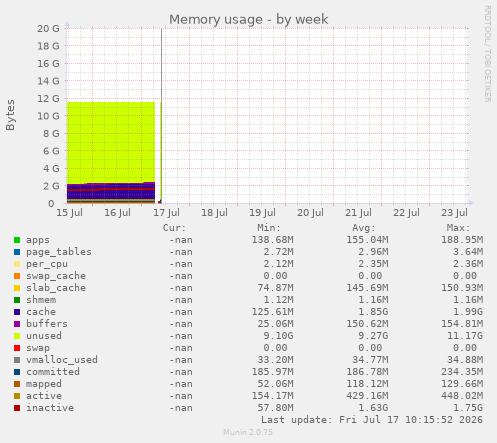Click the 'vmalloc_used' legend label
Viewport: 497px width, 443px height.
pyautogui.click(x=62, y=360)
